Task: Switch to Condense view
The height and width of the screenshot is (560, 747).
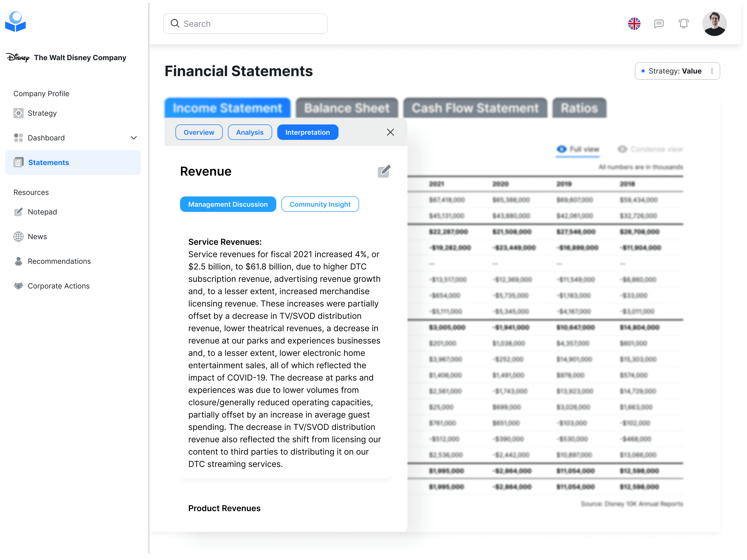Action: pyautogui.click(x=650, y=149)
